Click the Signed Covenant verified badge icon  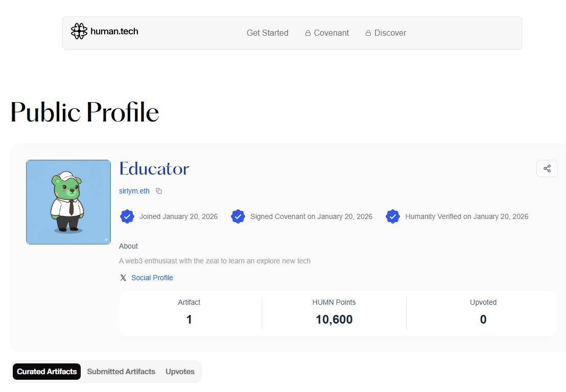[x=238, y=216]
